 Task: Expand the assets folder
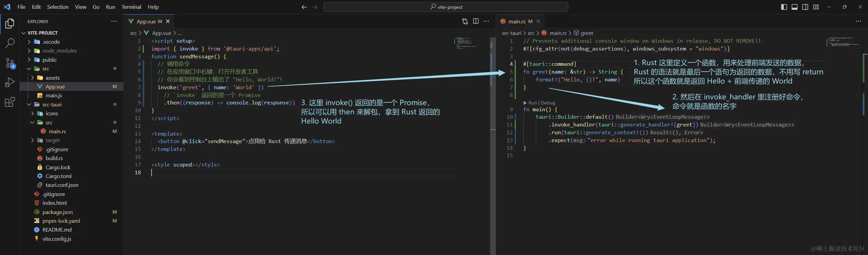(x=72, y=78)
